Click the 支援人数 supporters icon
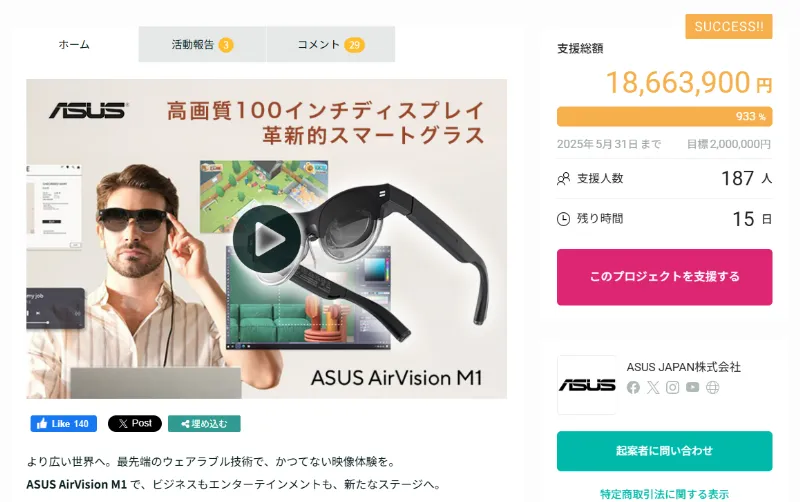This screenshot has height=502, width=800. [x=563, y=179]
